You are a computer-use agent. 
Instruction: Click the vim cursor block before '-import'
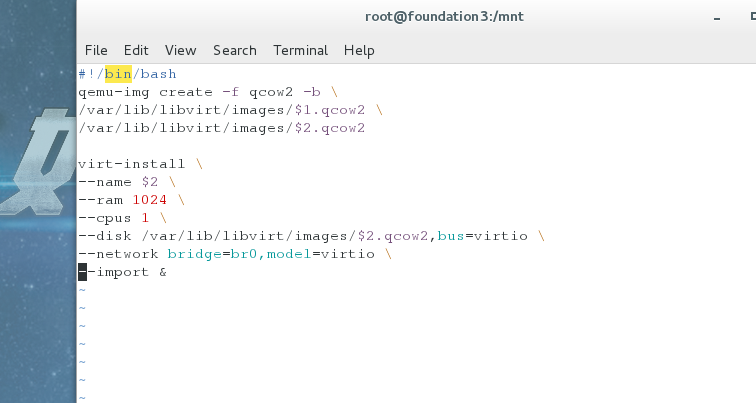click(82, 272)
